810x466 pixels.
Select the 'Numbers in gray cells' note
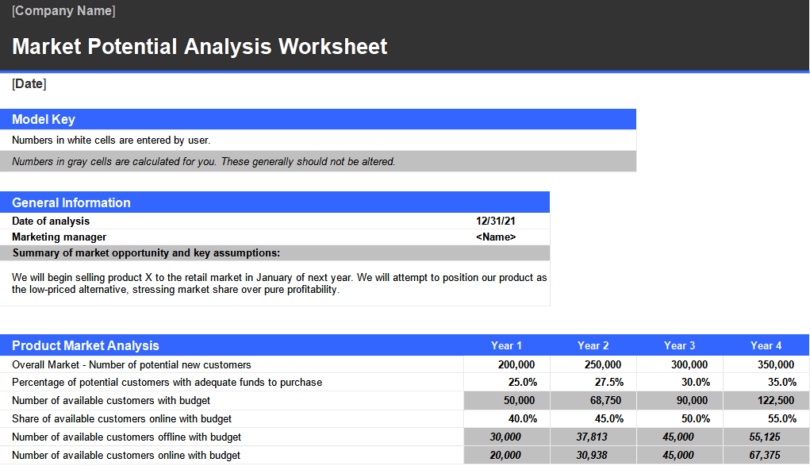204,161
